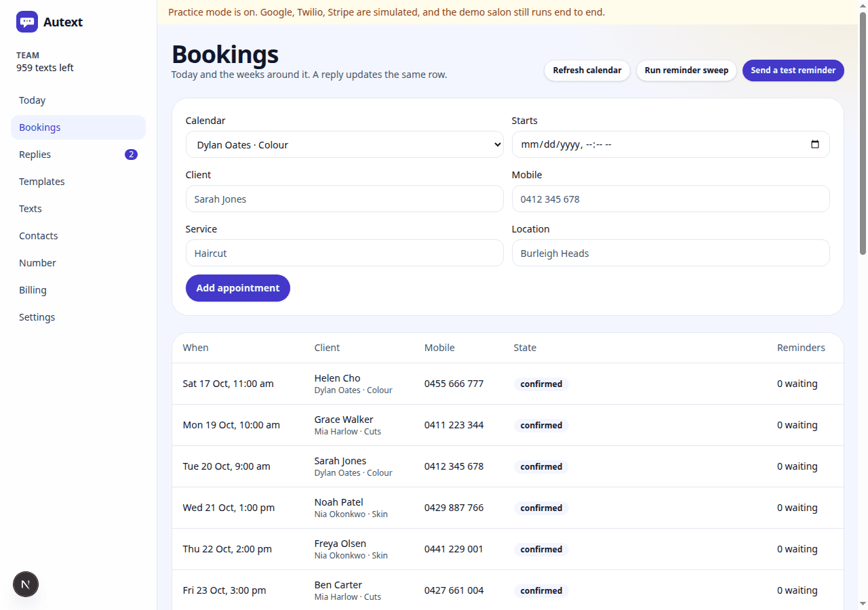Open Billing in the sidebar
The width and height of the screenshot is (868, 610).
pyautogui.click(x=78, y=290)
